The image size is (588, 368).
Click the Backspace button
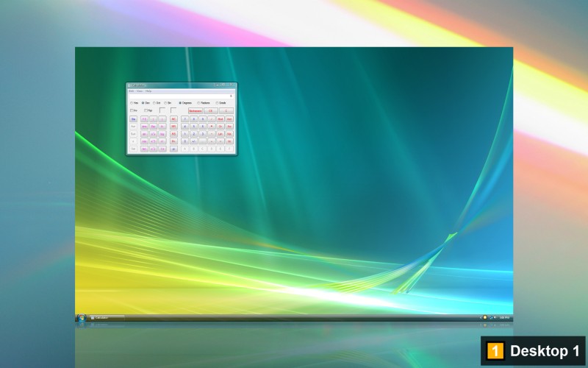196,111
